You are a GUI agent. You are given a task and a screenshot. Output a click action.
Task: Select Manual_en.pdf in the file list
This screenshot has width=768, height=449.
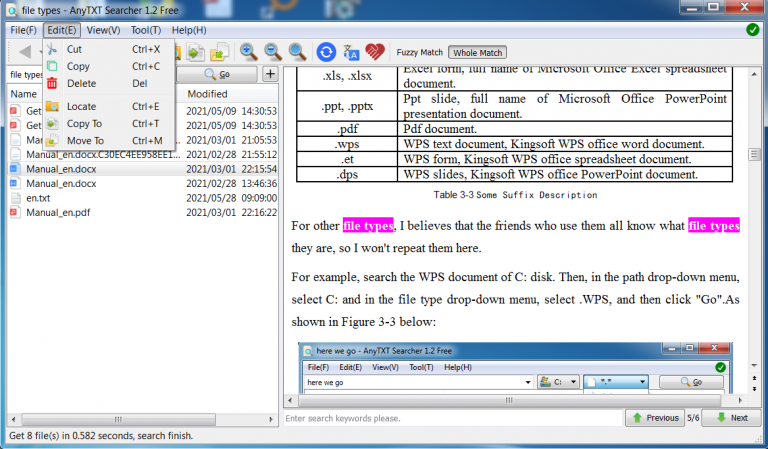point(58,213)
